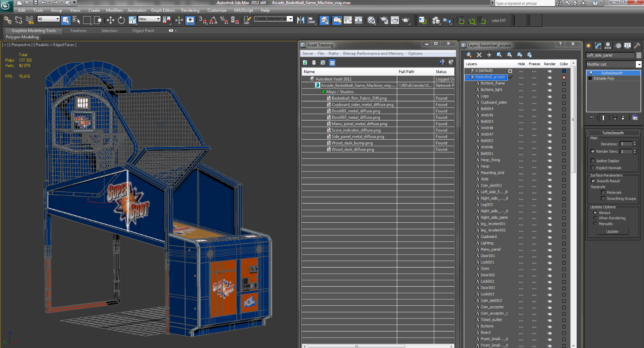644x348 pixels.
Task: Click Add Selected Objects plus icon in Layer dialog
Action: pos(489,55)
